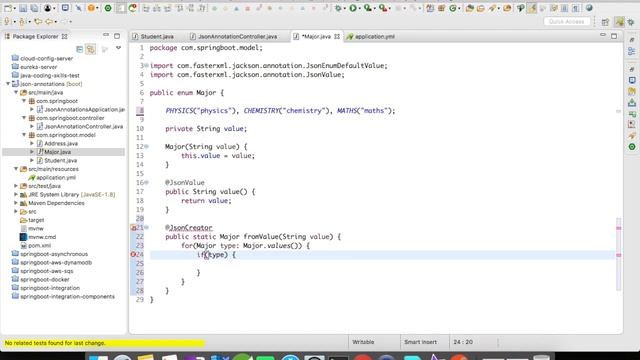640x360 pixels.
Task: Collapse the json-annotations project node
Action: (x=8, y=84)
